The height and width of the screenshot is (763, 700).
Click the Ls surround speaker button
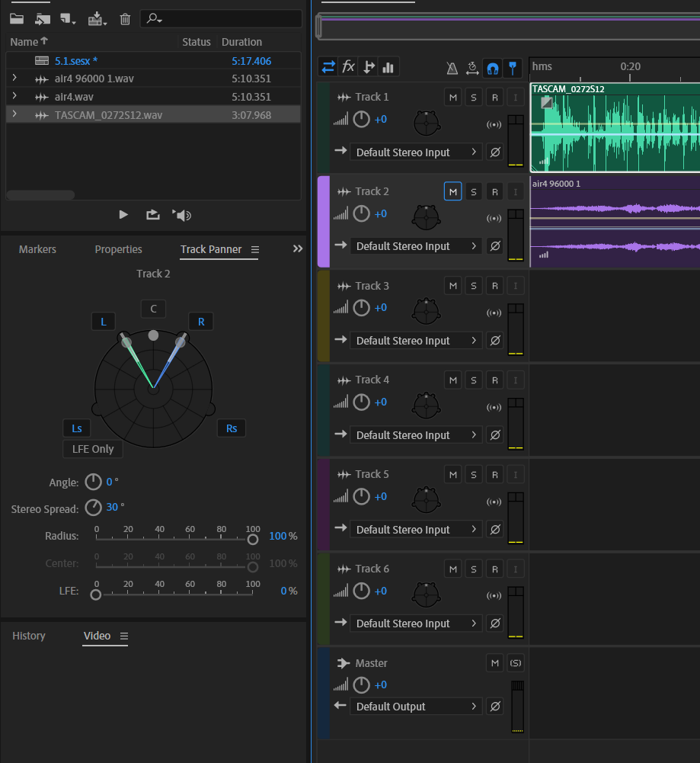76,428
